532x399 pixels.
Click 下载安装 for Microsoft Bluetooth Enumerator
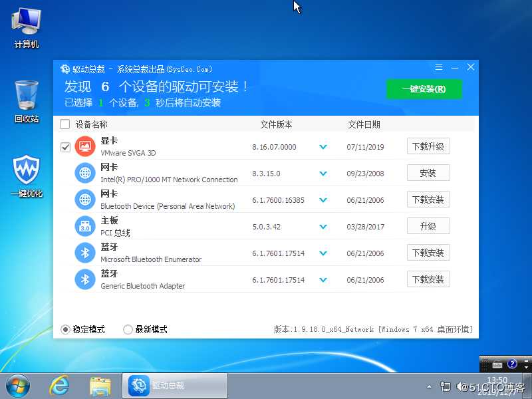click(x=428, y=253)
